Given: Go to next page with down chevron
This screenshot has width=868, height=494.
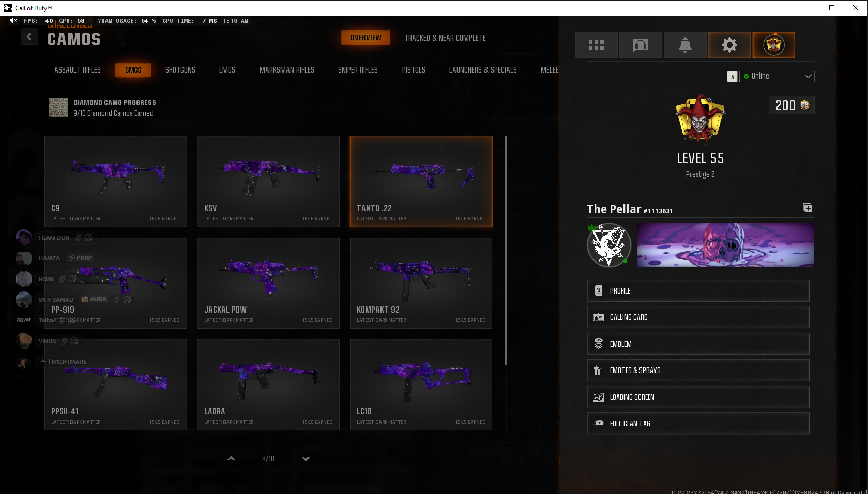Looking at the screenshot, I should point(306,459).
